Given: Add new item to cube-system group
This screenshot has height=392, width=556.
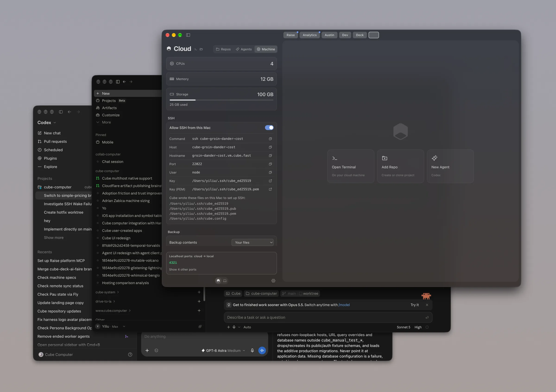Looking at the screenshot, I should (199, 292).
